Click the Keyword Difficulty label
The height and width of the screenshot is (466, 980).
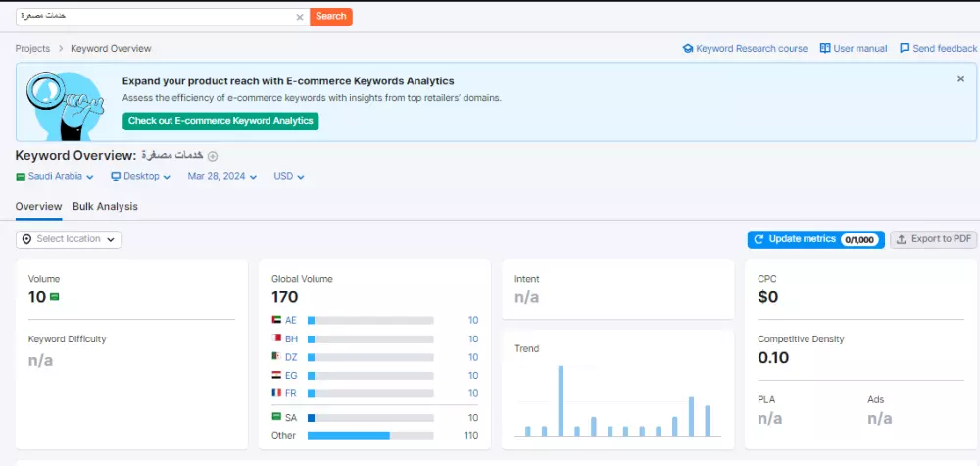click(68, 339)
